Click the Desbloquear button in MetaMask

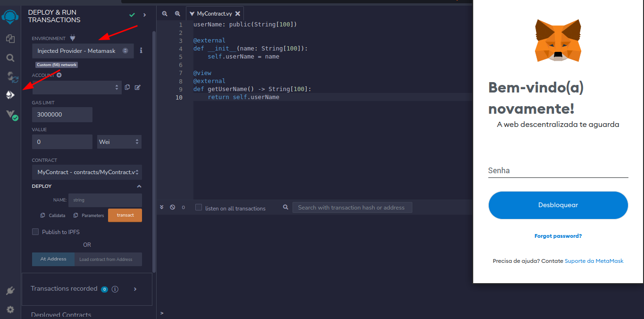click(558, 205)
